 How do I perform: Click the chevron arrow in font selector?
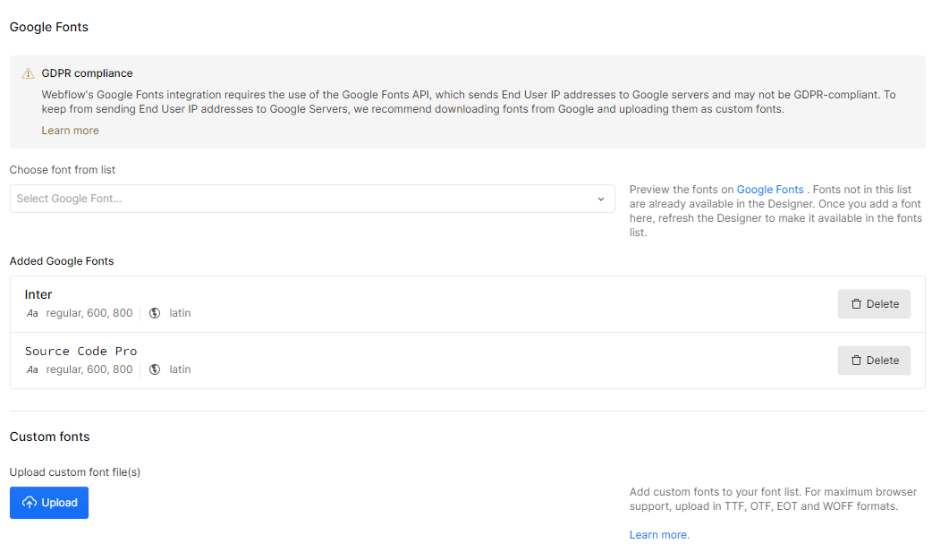pos(601,199)
